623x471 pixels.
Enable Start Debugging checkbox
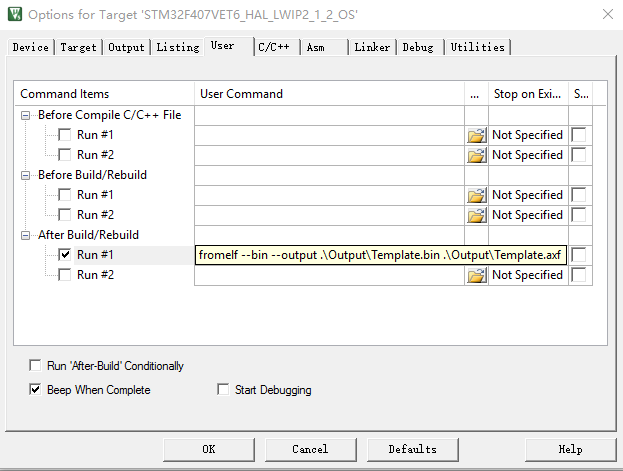coord(223,390)
